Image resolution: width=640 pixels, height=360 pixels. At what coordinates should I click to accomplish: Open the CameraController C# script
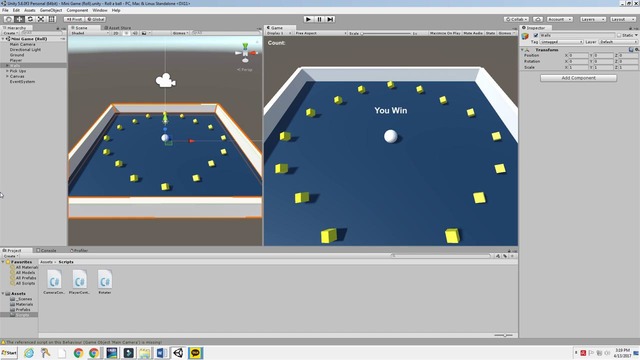[54, 282]
